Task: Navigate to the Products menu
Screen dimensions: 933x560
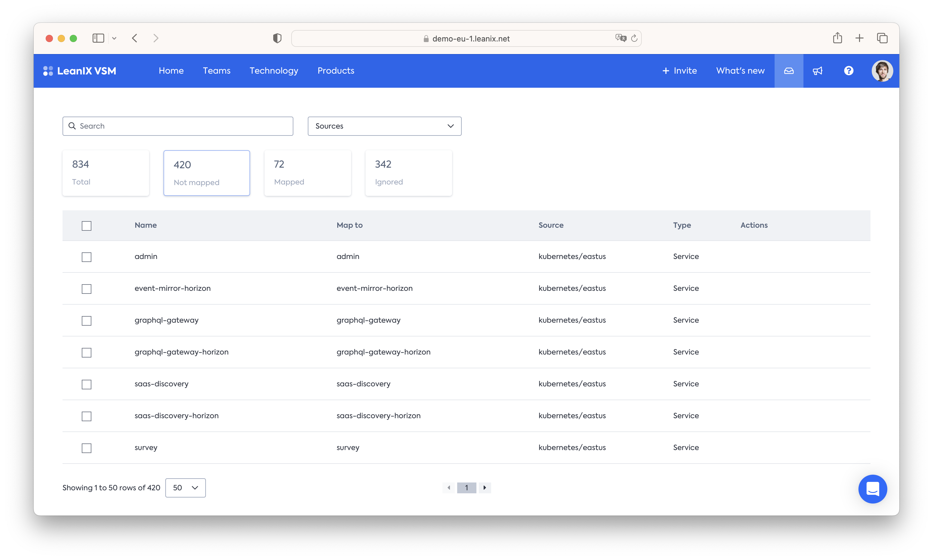Action: coord(335,71)
